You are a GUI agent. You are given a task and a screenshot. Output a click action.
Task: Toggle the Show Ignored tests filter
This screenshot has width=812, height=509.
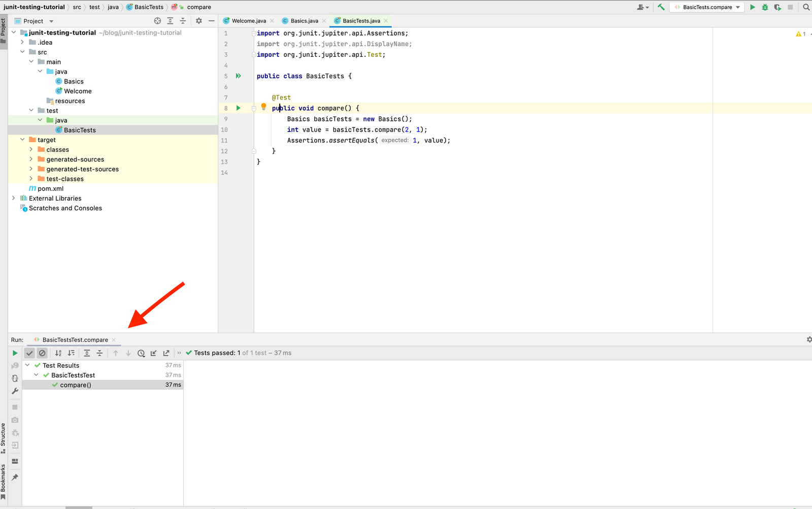42,353
